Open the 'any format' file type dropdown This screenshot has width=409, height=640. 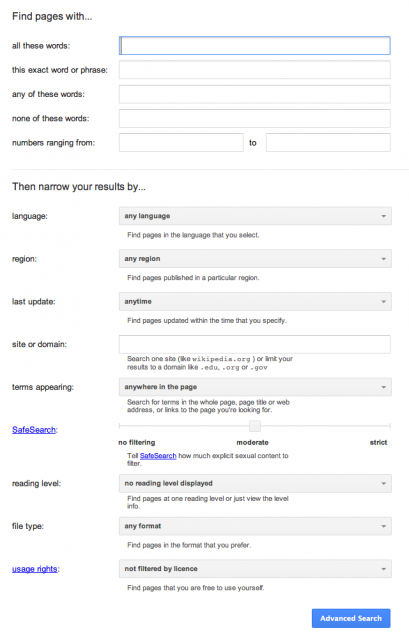255,526
